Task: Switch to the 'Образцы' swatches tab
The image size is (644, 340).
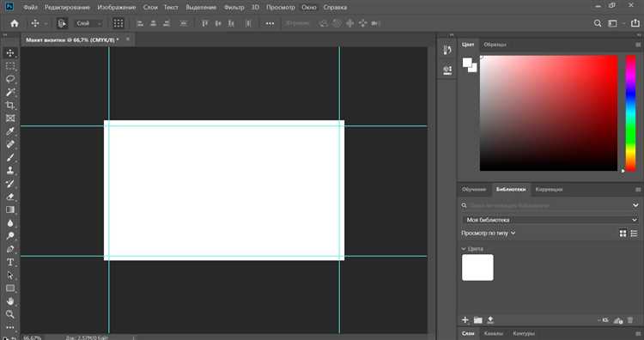Action: click(x=495, y=45)
